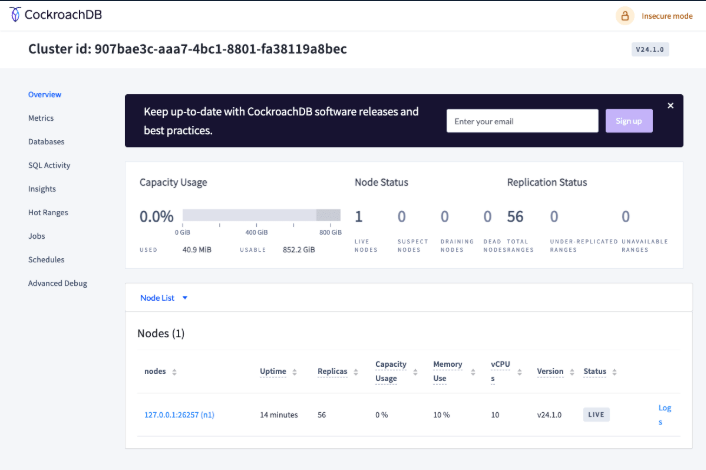The image size is (706, 470).
Task: Click the Node Status heading
Action: click(x=381, y=182)
